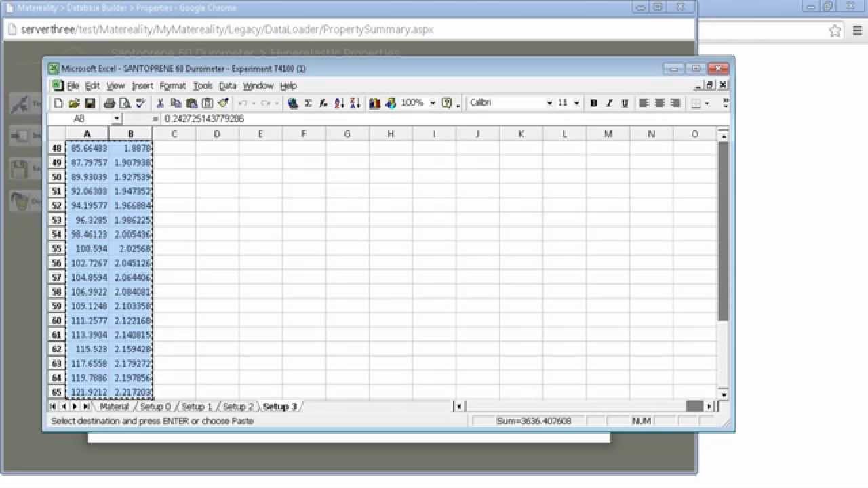Click the AutoSum sigma icon

[308, 103]
